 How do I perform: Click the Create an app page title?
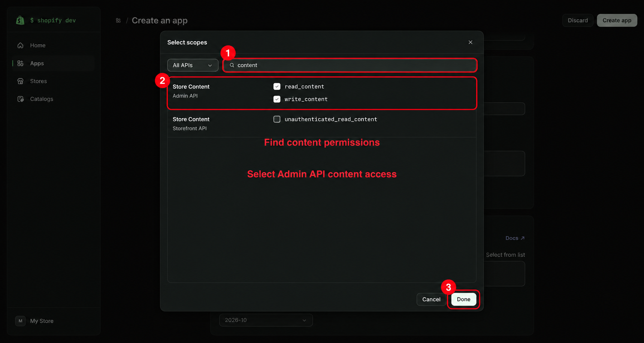click(x=160, y=21)
